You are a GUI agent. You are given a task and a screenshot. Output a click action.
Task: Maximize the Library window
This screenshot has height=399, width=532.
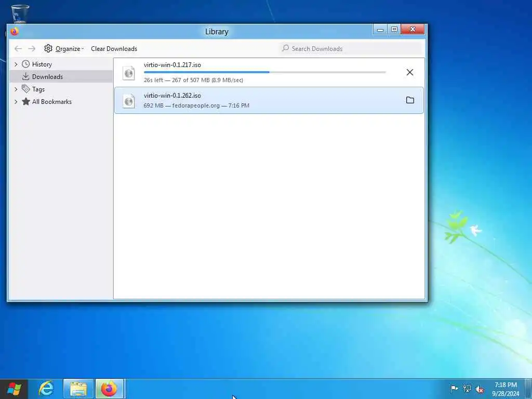[x=394, y=30]
